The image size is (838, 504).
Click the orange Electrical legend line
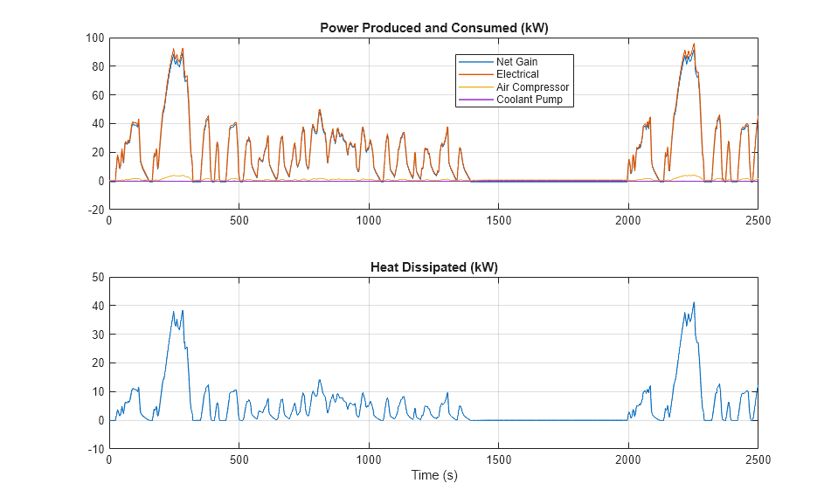coord(475,74)
